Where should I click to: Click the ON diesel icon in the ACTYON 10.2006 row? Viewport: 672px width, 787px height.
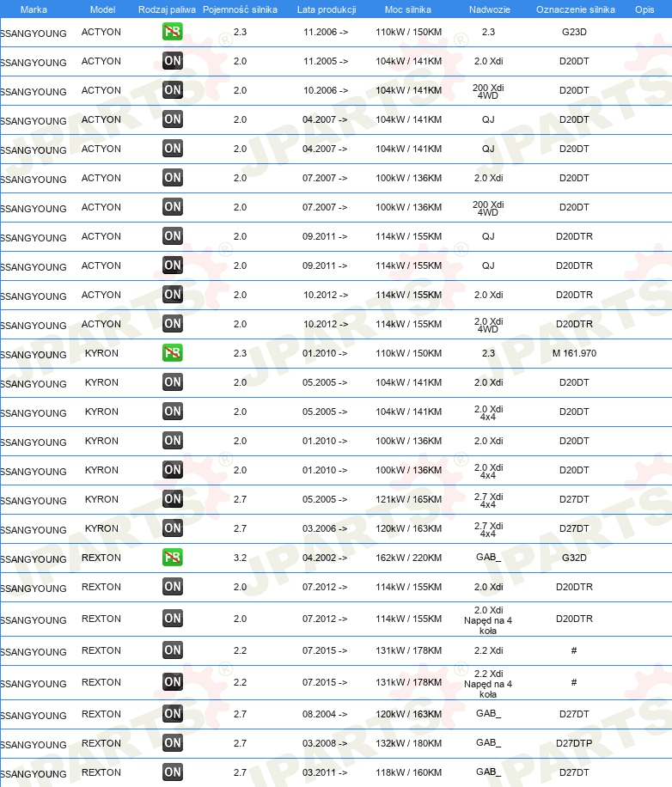pos(172,90)
